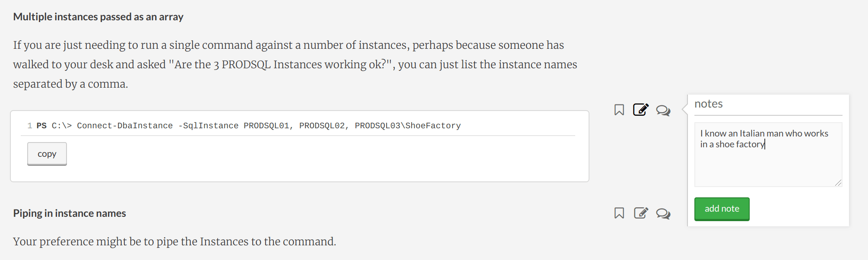Click the Connect-DbaInstance command in the code
Viewport: 868px width, 260px height.
125,126
